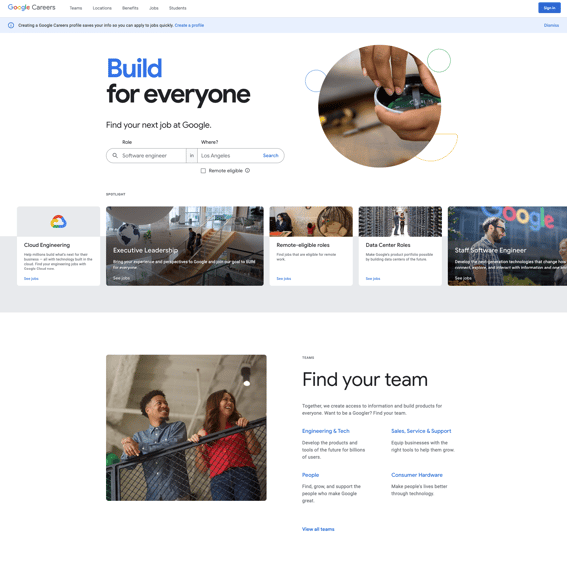
Task: Open the Staff Software Engineer card title
Action: pos(490,250)
